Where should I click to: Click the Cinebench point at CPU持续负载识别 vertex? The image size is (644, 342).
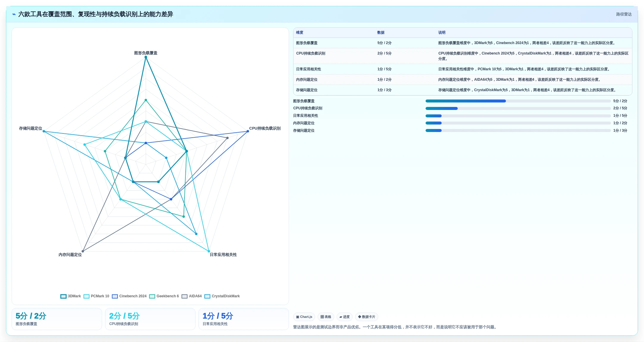pos(248,131)
